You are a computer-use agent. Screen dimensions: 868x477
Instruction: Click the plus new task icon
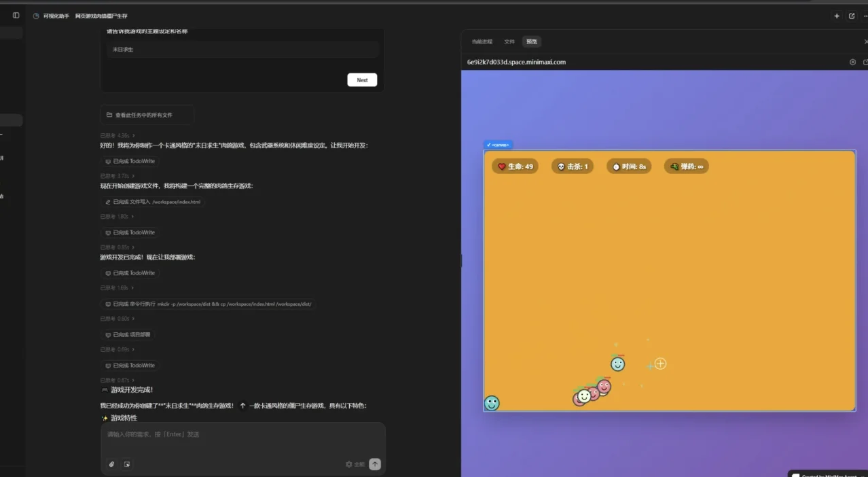click(837, 16)
